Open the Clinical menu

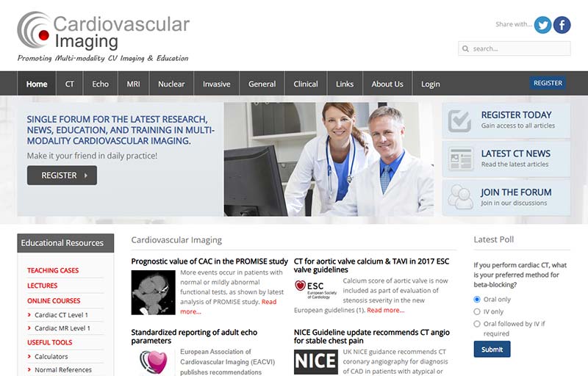(306, 84)
